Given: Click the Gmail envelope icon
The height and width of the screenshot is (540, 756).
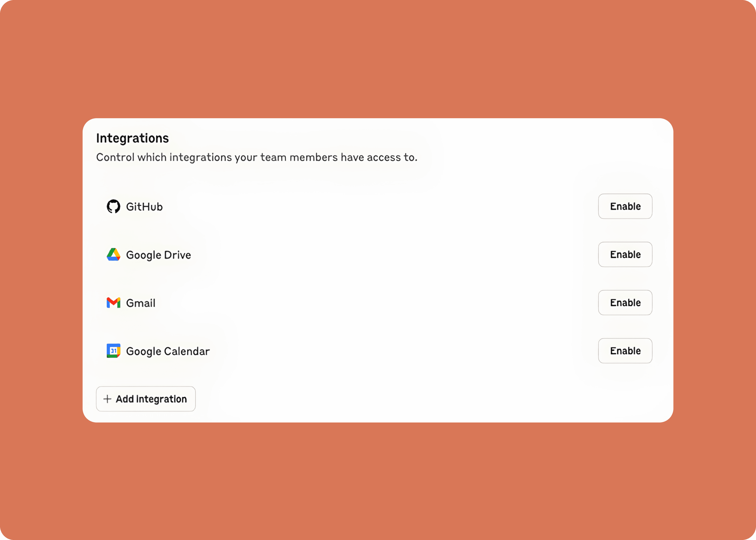Looking at the screenshot, I should [x=113, y=303].
